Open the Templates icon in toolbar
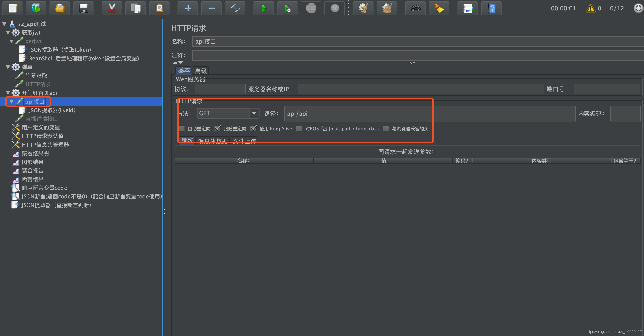This screenshot has width=644, height=336. tap(36, 8)
